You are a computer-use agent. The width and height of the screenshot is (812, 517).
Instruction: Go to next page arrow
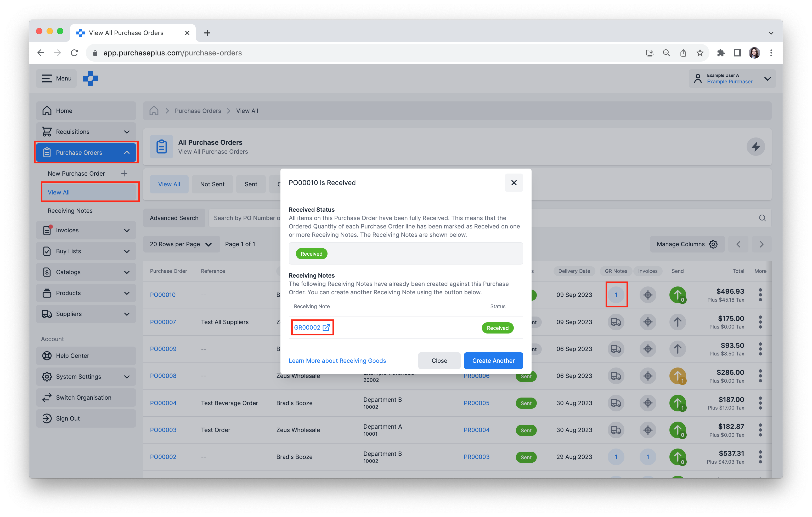click(762, 244)
